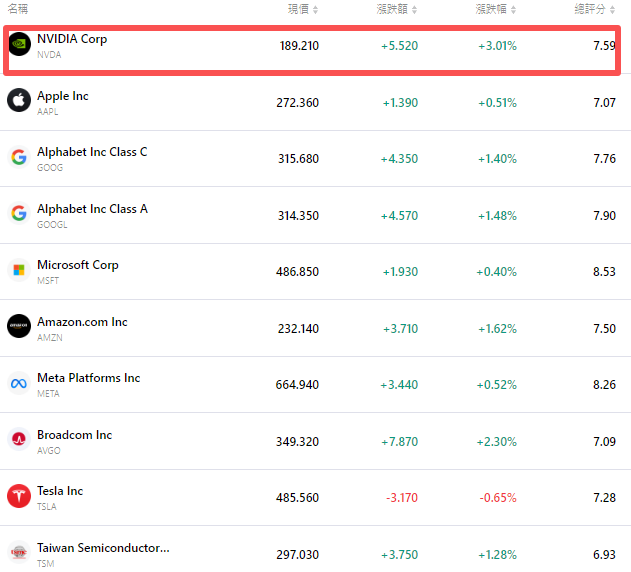631x572 pixels.
Task: Click the GOOGL ticker symbol
Action: pyautogui.click(x=52, y=225)
